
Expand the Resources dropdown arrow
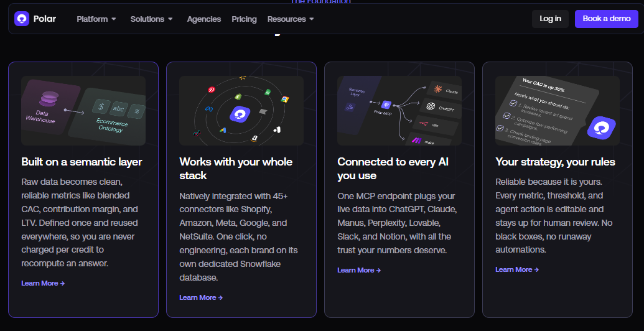coord(311,19)
